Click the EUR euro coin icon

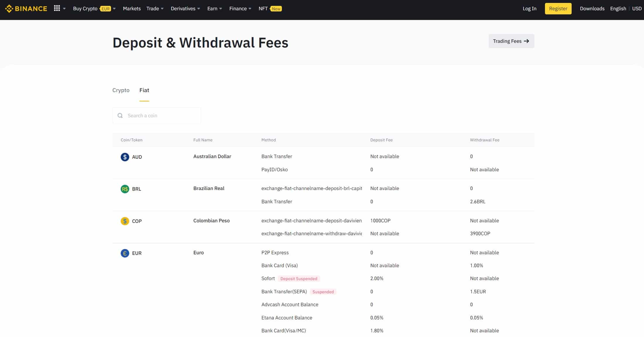pos(125,253)
